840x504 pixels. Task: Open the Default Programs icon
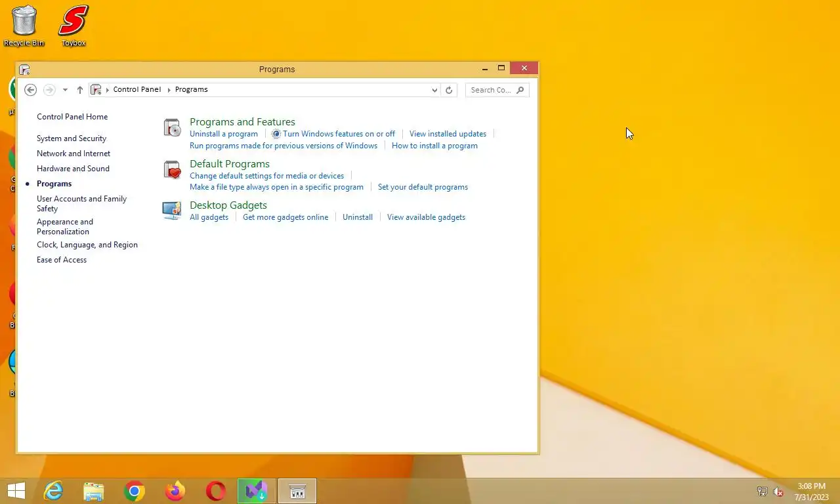pyautogui.click(x=172, y=170)
